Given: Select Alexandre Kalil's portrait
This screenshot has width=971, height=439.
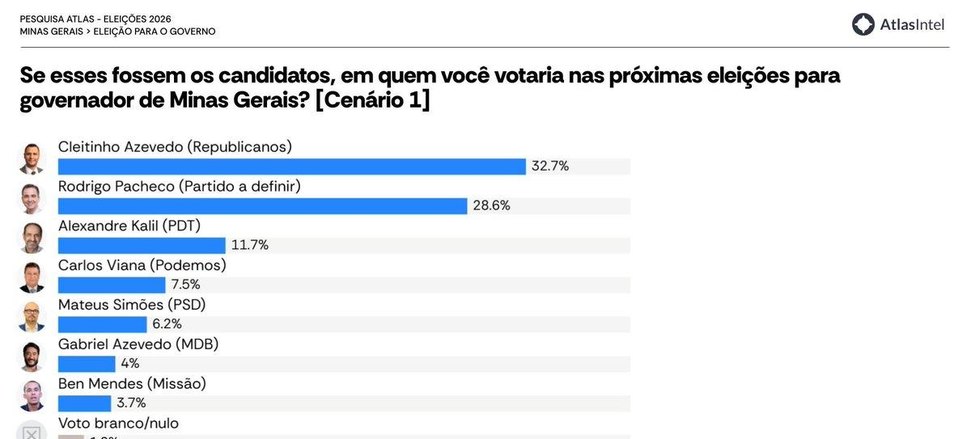Looking at the screenshot, I should tap(33, 237).
